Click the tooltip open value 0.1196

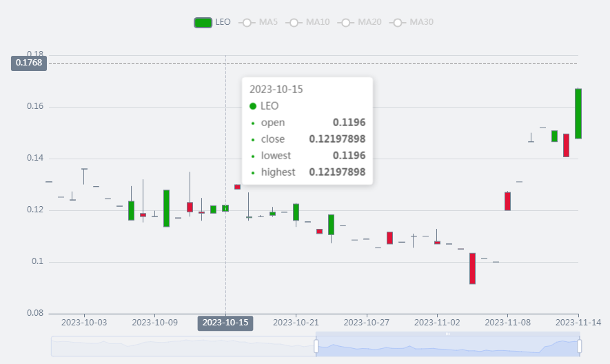click(x=349, y=123)
